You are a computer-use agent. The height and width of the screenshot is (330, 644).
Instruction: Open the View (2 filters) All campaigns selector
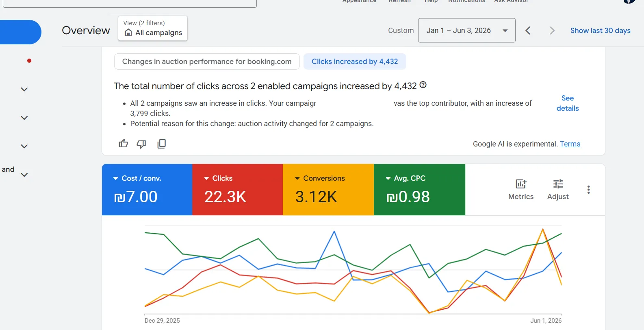153,28
